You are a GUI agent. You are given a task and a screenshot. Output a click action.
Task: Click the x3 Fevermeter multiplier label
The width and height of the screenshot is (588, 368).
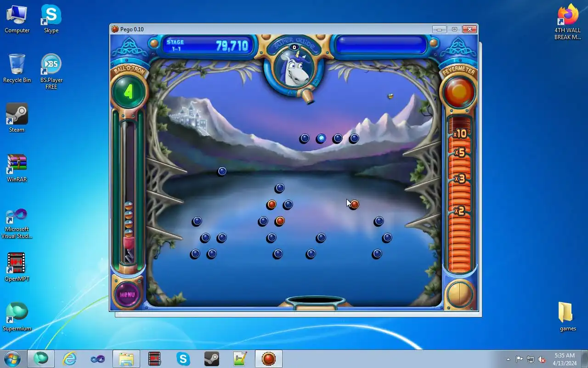(459, 178)
